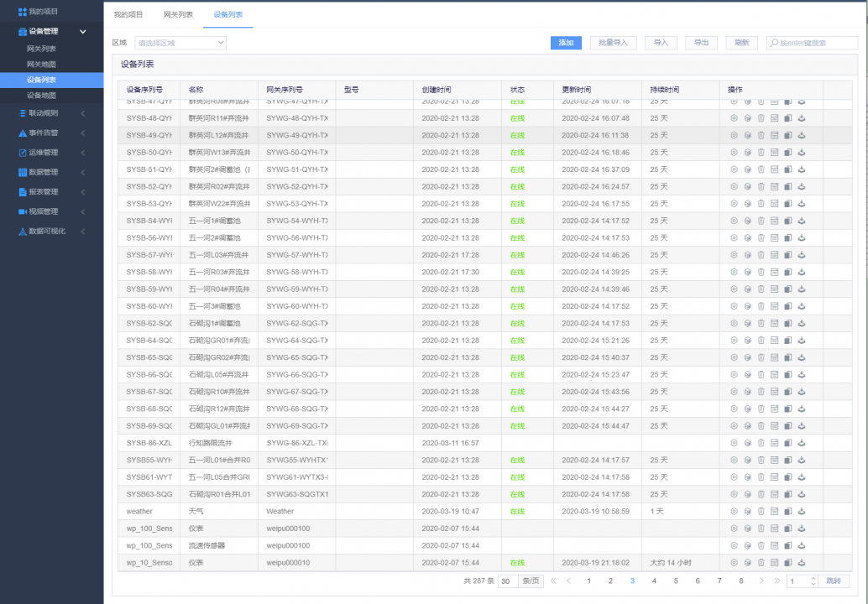Open detail panel icon for SYSB63-SQG row

(x=775, y=494)
